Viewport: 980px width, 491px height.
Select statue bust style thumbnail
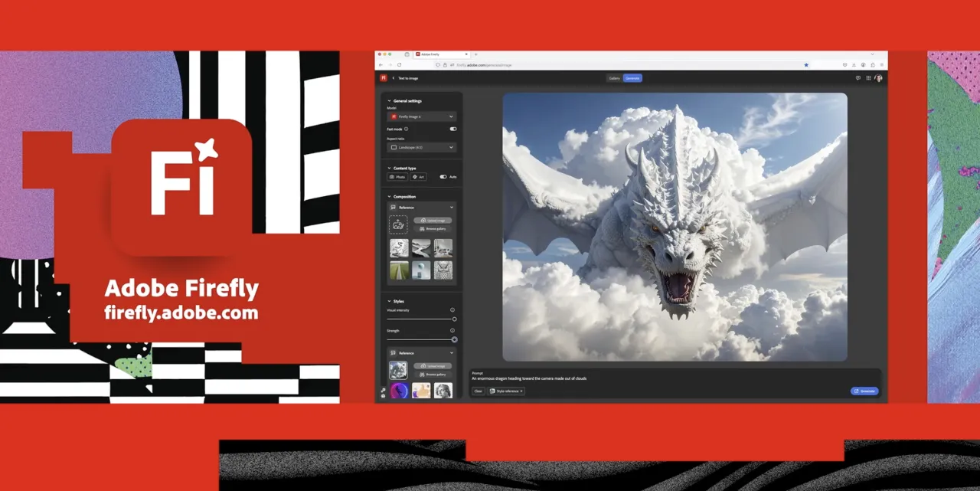pyautogui.click(x=443, y=391)
